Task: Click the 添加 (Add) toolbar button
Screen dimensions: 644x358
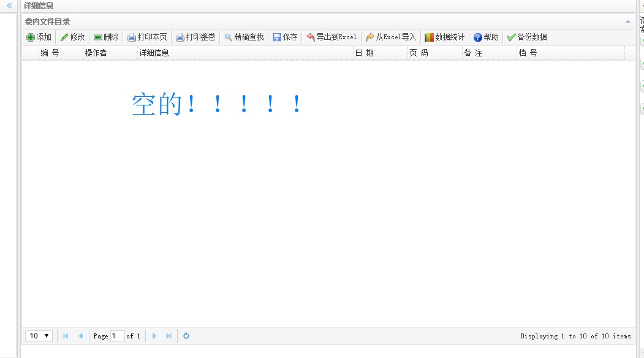Action: tap(39, 37)
